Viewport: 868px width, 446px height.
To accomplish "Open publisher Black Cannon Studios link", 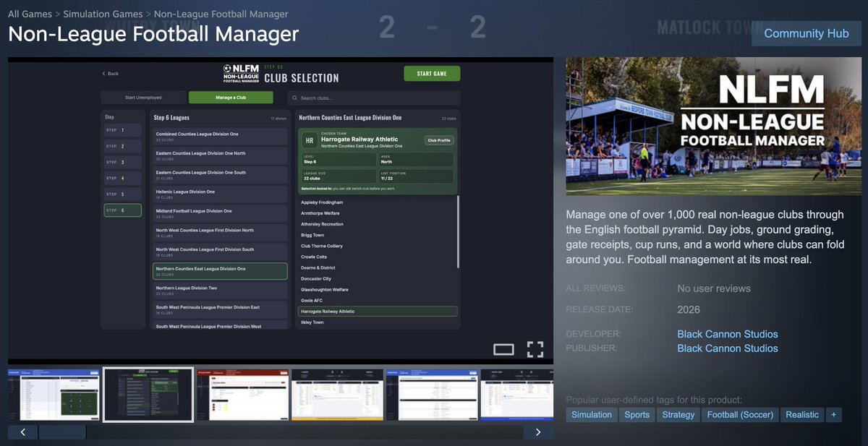I will click(x=728, y=348).
